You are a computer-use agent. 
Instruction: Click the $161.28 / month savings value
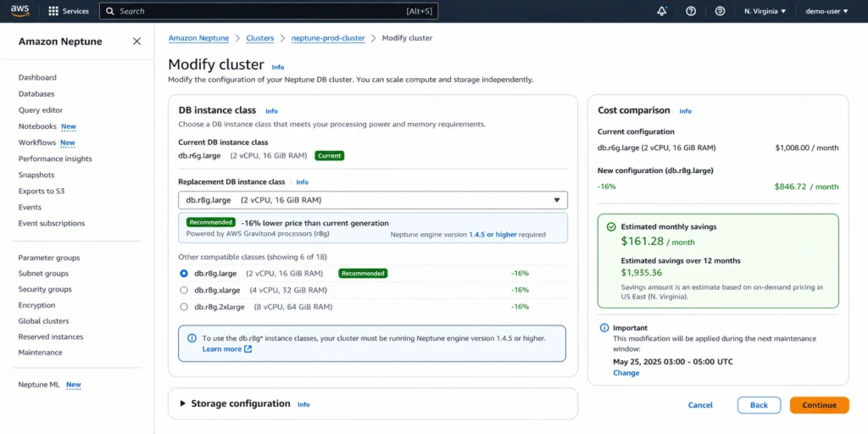[x=658, y=242]
